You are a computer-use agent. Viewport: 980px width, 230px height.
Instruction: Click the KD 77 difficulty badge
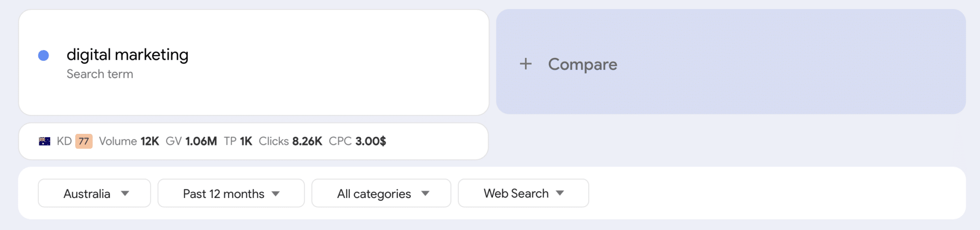[84, 142]
